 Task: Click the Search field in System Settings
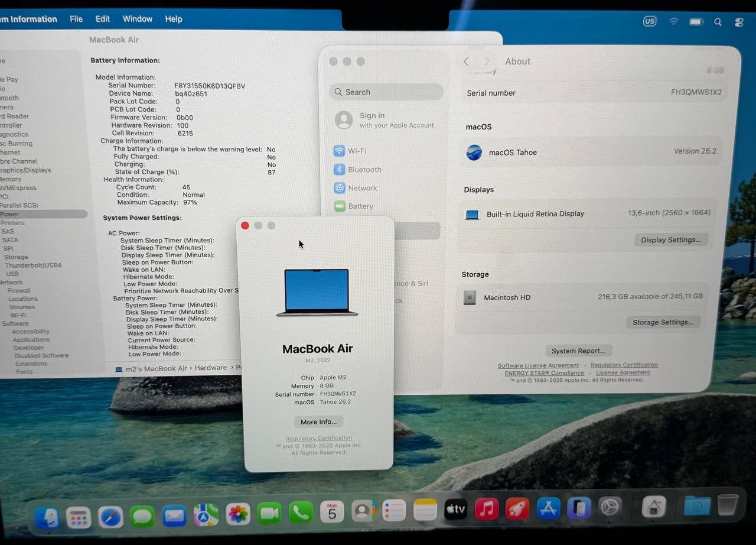coord(386,92)
